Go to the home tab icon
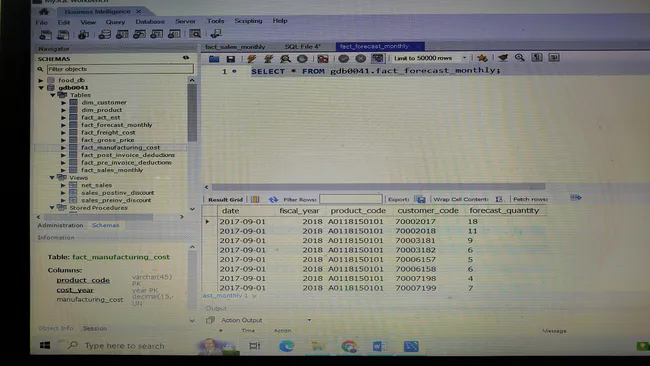The image size is (650, 366). [44, 12]
